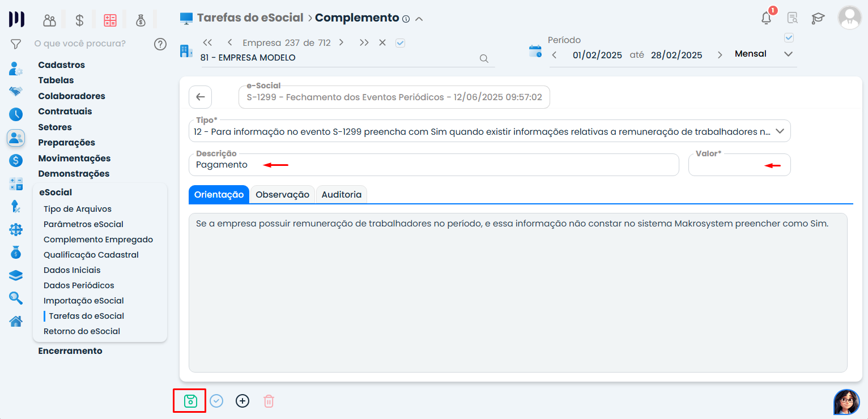
Task: Open Retorno do eSocial
Action: click(x=82, y=331)
